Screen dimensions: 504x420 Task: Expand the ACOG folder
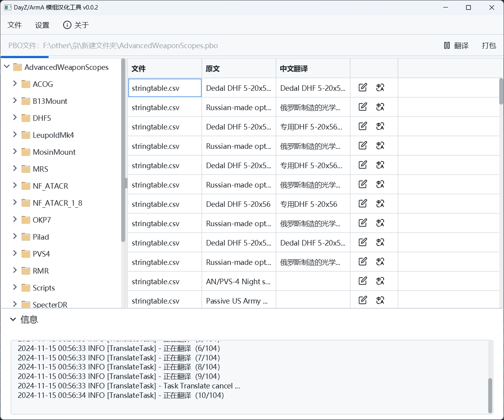click(x=15, y=84)
